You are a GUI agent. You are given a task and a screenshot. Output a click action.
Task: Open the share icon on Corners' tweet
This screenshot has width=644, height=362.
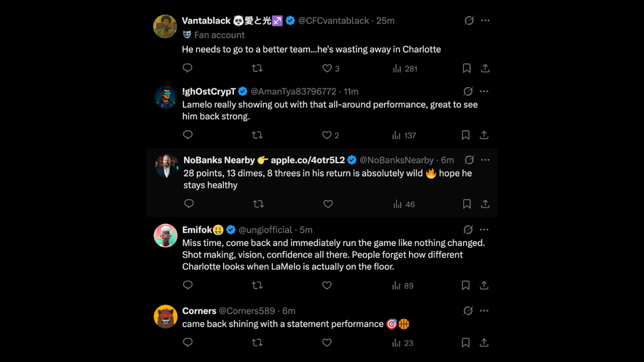point(484,342)
